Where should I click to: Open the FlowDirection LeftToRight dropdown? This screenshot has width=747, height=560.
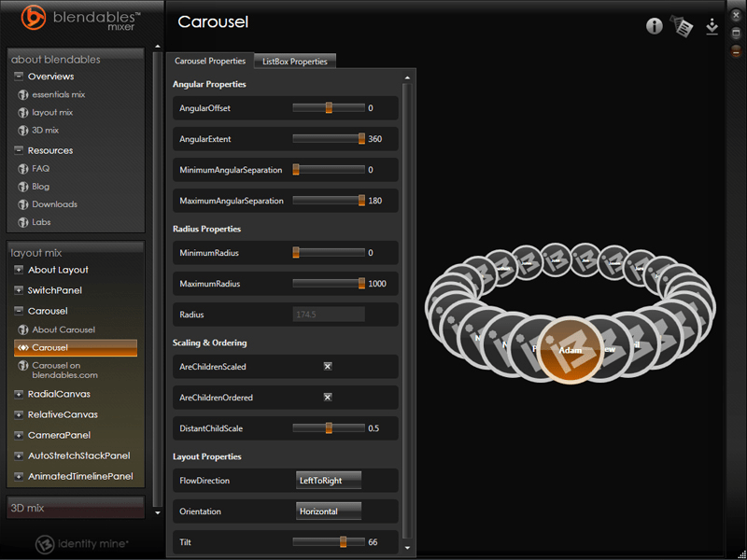[x=328, y=481]
